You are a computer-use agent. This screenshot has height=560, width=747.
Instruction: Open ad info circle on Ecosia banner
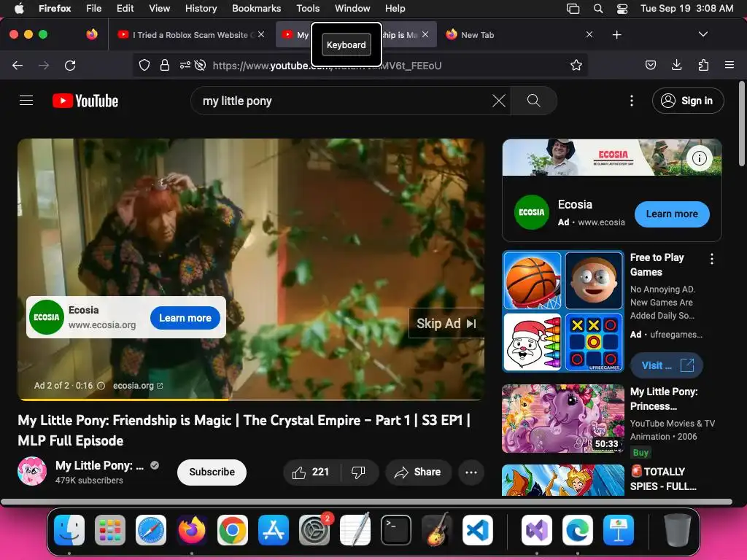click(x=699, y=158)
